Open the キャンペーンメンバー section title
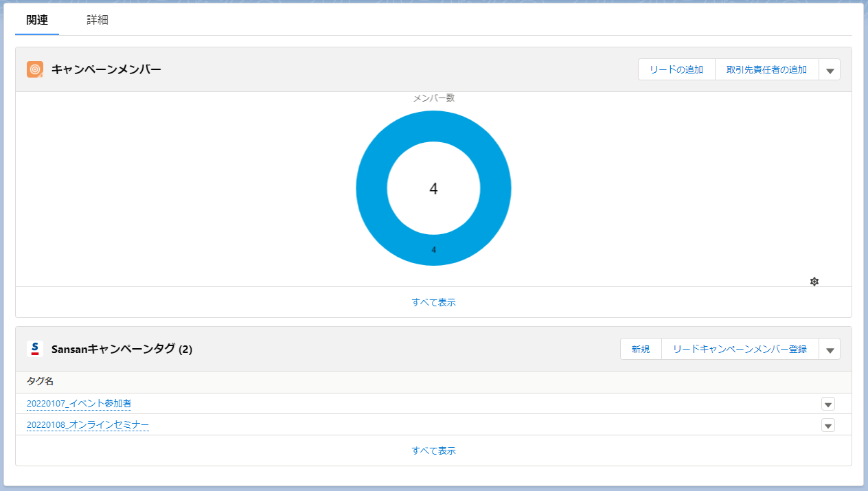Viewport: 868px width, 491px height. coord(106,69)
